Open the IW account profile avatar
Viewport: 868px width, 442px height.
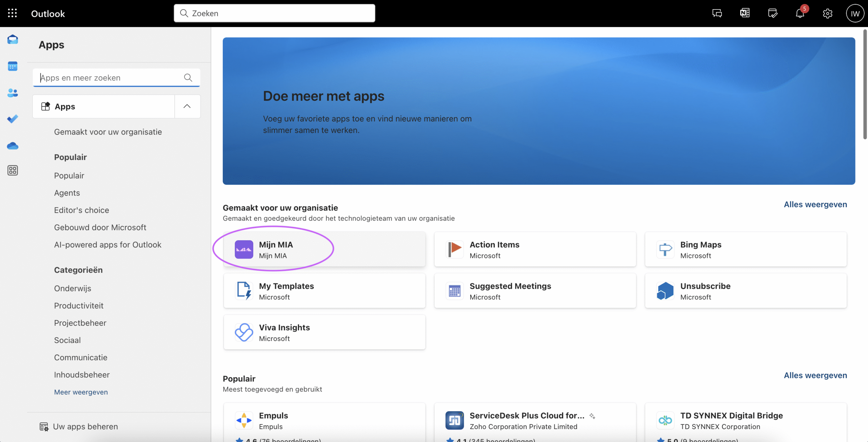pos(855,14)
